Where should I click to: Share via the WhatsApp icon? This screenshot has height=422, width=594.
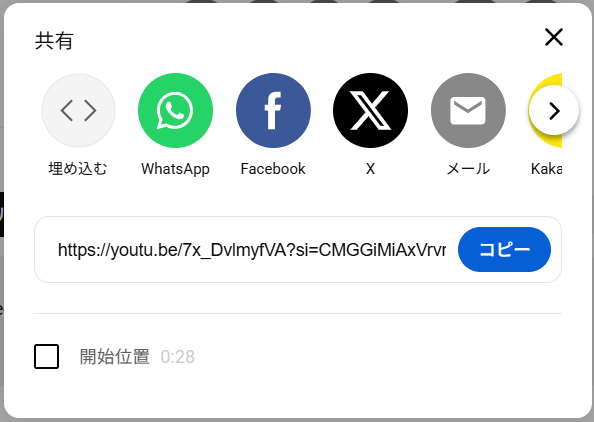(175, 111)
